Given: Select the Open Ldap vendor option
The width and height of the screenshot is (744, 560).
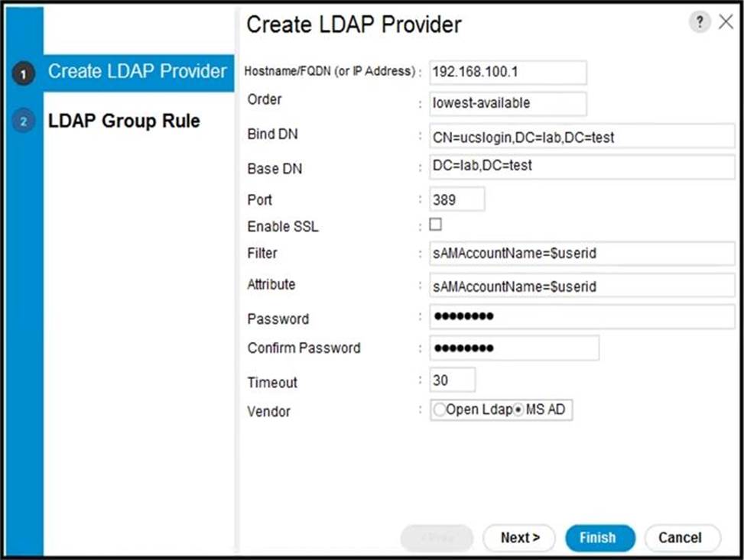Looking at the screenshot, I should click(439, 410).
